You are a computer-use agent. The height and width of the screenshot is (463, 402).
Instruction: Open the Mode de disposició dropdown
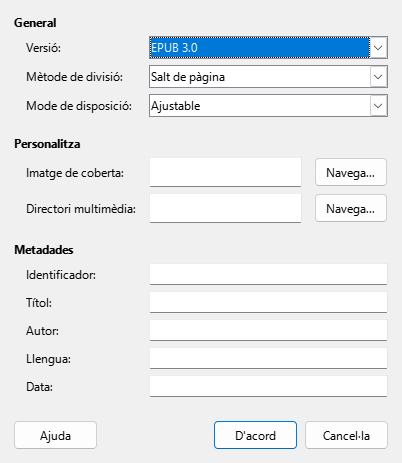tap(268, 106)
